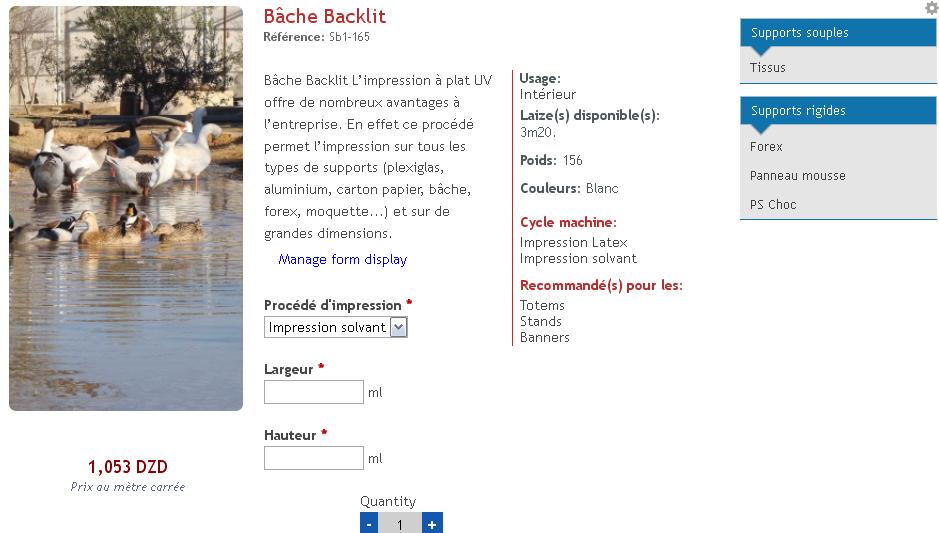This screenshot has width=939, height=533.
Task: Open the Panneau mousse category link
Action: tap(798, 176)
